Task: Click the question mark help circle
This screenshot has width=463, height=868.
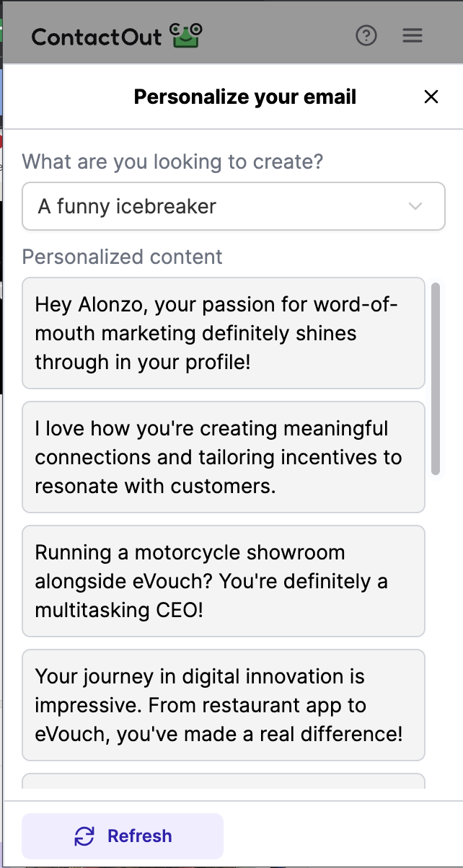Action: (x=366, y=35)
